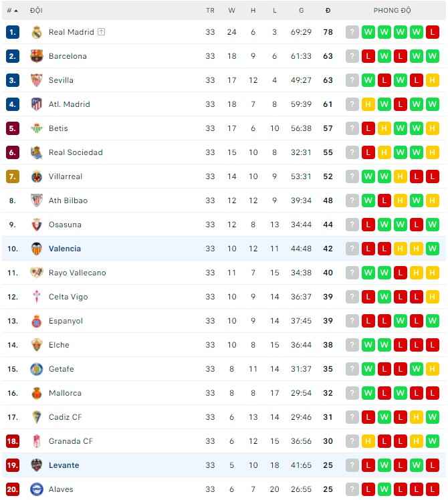Click the Villarreal club crest
Screen dimensions: 448x500
coord(37,176)
